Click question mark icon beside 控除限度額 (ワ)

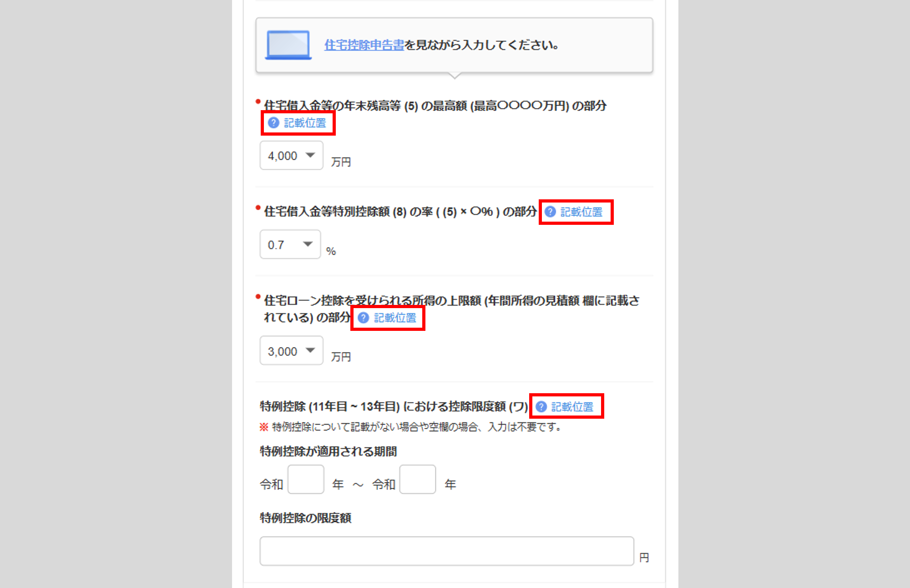(541, 406)
